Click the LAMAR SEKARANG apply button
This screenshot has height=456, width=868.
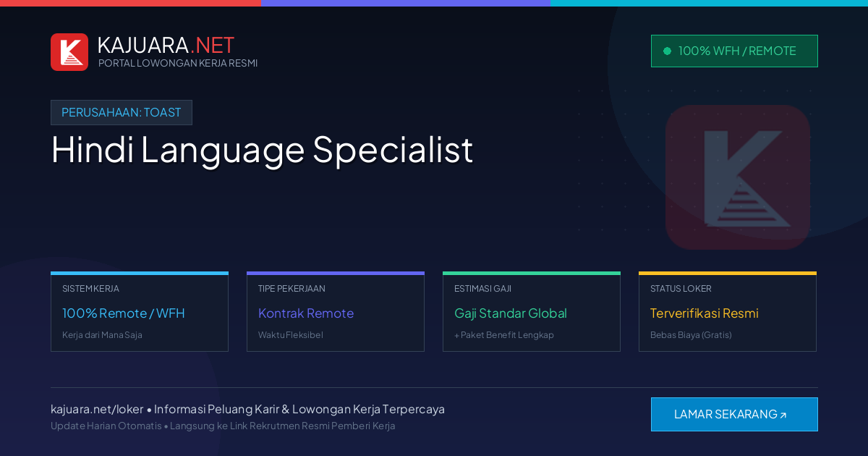734,414
